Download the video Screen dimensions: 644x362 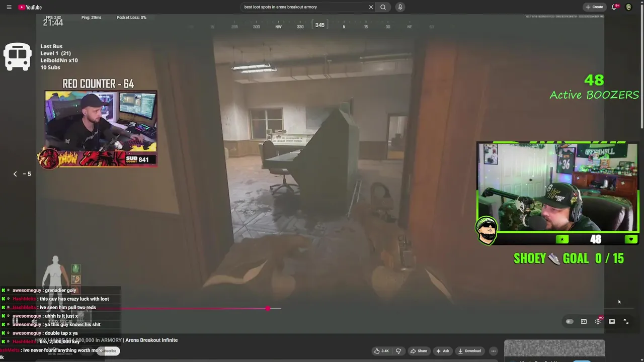[x=470, y=351]
